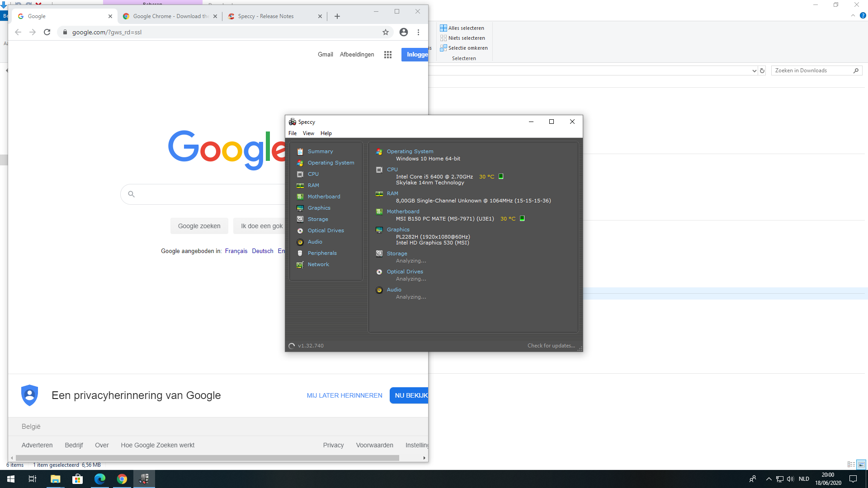Open Speccy Help menu

pyautogui.click(x=326, y=133)
